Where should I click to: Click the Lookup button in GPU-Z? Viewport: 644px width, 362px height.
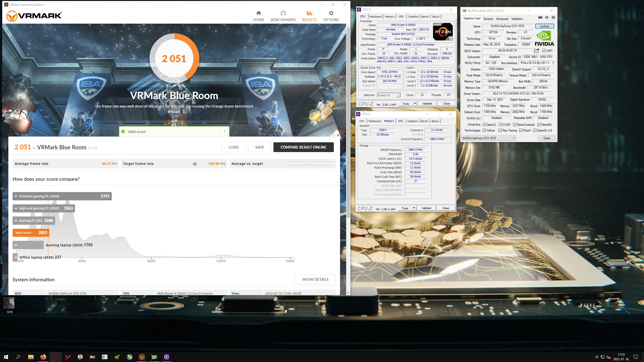pos(544,26)
